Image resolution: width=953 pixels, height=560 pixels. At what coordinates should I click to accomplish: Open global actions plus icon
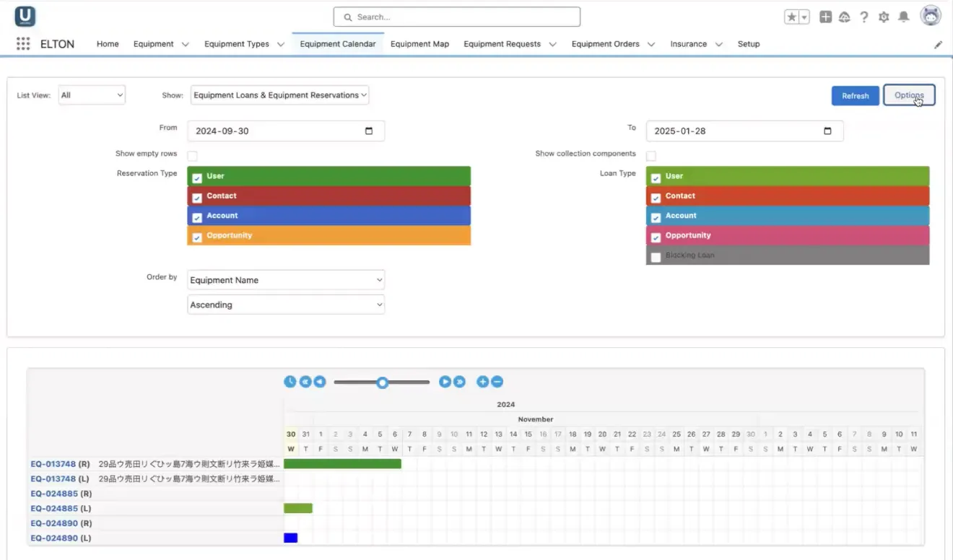point(825,17)
